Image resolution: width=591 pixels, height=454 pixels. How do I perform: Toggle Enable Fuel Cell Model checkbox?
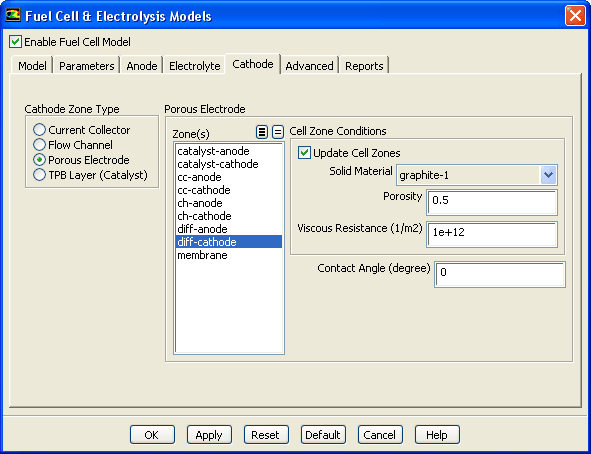click(x=15, y=42)
